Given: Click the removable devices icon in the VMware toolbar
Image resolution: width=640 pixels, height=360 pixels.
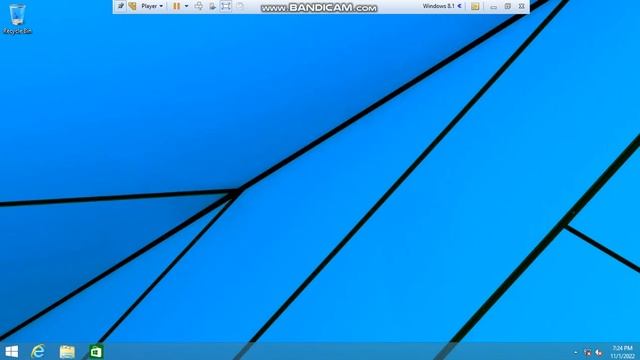Looking at the screenshot, I should pos(212,6).
